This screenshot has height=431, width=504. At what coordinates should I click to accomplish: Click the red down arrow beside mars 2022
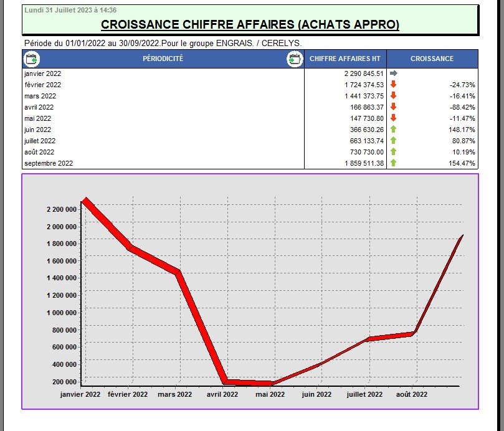pos(393,96)
